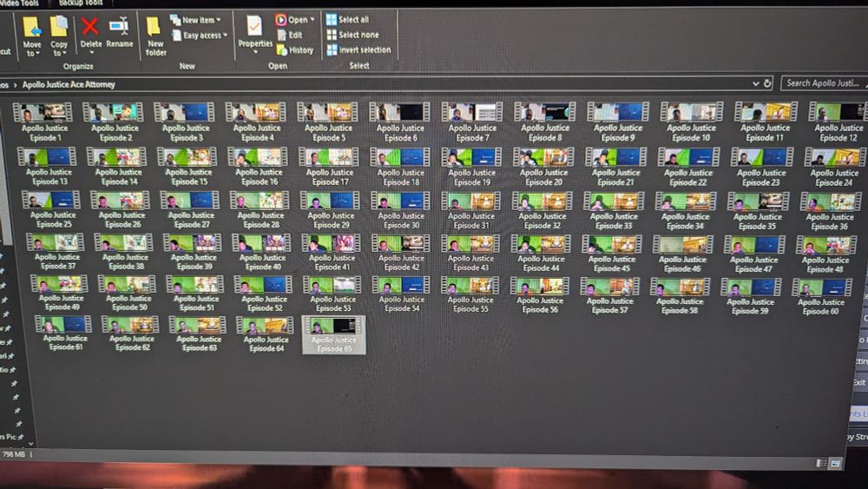Click Edit in the Open group

[x=290, y=35]
